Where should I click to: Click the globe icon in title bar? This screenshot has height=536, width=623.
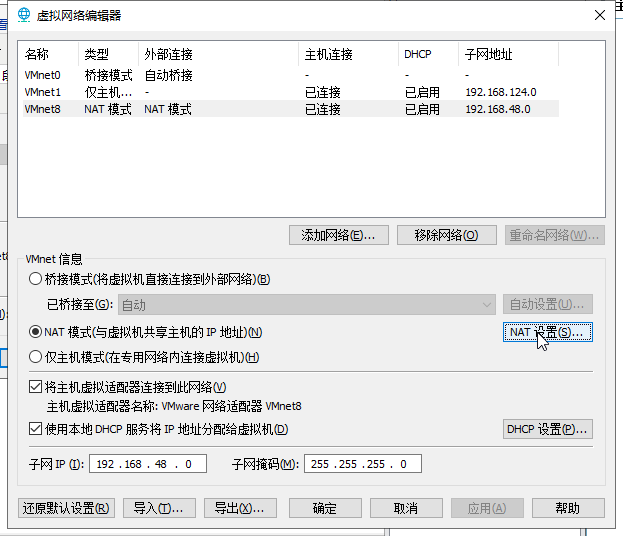[24, 15]
